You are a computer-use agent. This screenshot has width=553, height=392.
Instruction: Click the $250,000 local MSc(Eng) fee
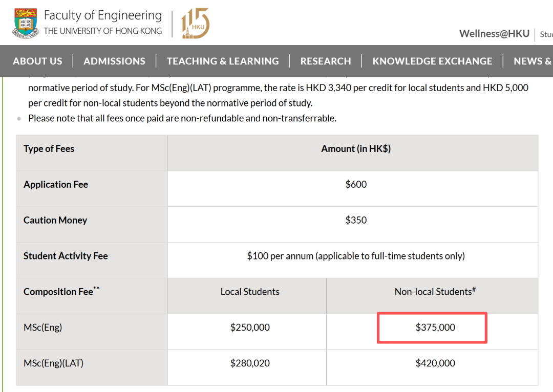point(250,328)
